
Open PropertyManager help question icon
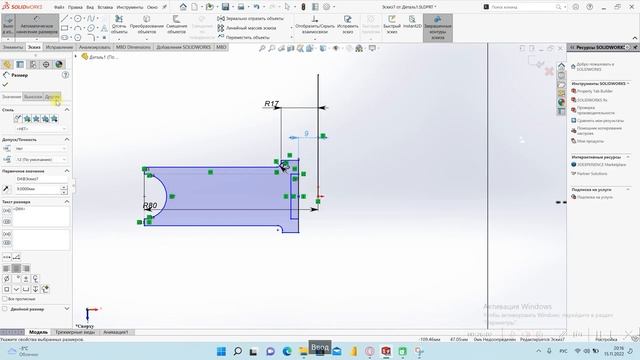pos(65,75)
